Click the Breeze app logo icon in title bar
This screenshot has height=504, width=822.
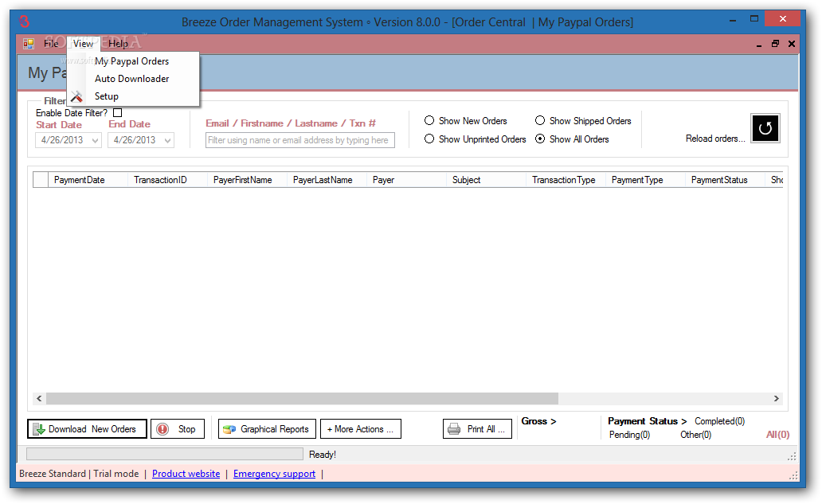(x=24, y=21)
